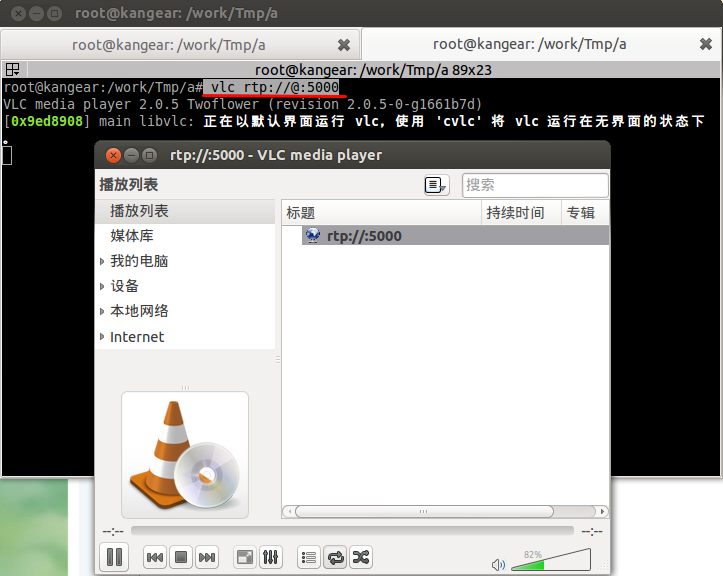Image resolution: width=723 pixels, height=576 pixels.
Task: Click the vlc rtp://@:5000 command text
Action: pos(275,87)
